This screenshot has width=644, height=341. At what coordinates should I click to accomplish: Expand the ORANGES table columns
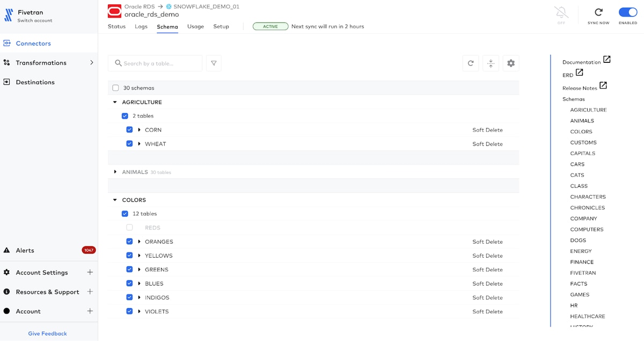pos(139,242)
